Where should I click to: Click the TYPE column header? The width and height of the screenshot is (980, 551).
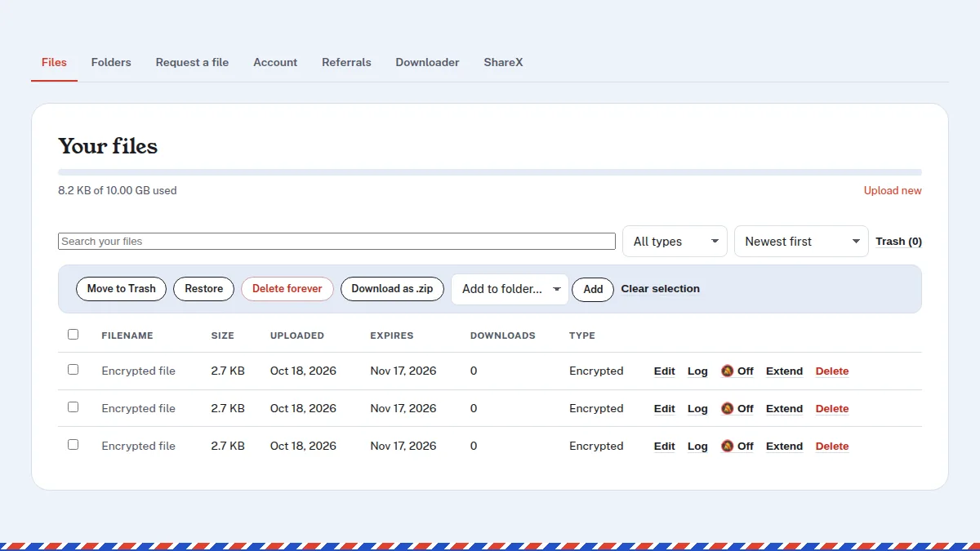click(x=582, y=335)
